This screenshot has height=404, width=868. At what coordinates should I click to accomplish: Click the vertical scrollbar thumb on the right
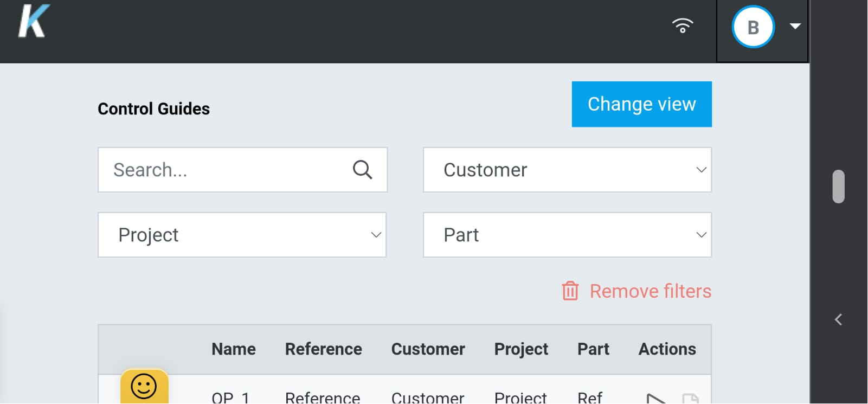coord(838,187)
